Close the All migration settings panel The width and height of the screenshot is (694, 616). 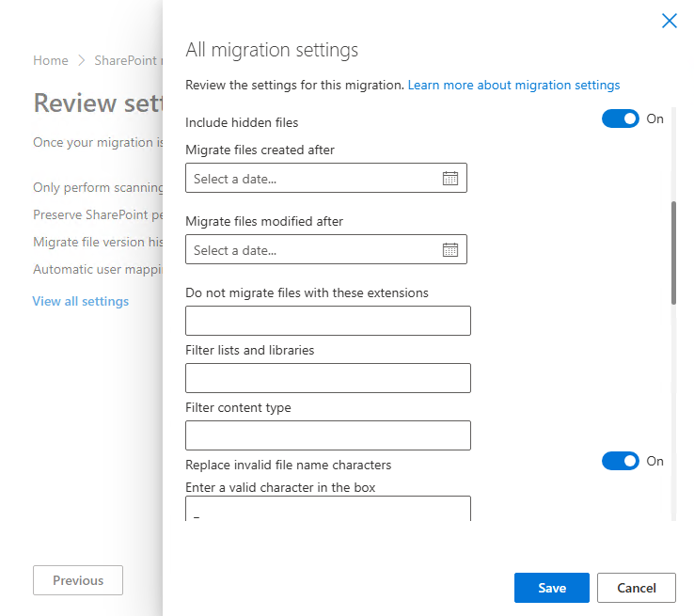click(669, 21)
